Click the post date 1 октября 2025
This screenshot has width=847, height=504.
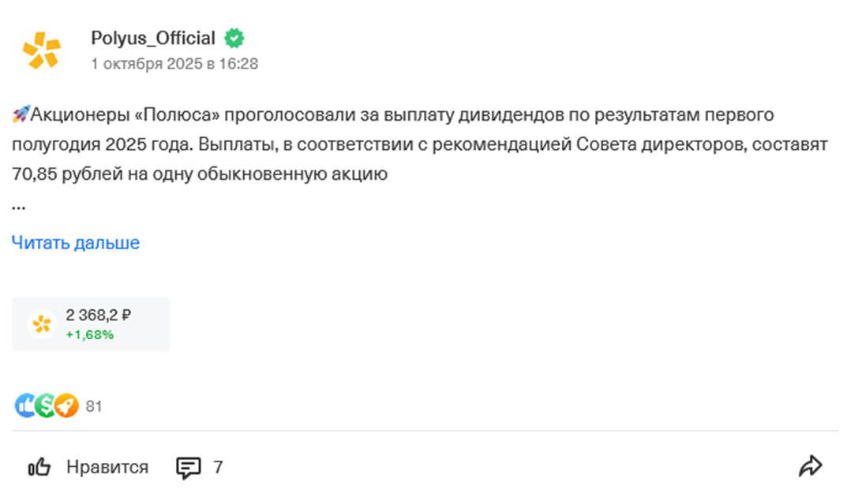[x=174, y=64]
